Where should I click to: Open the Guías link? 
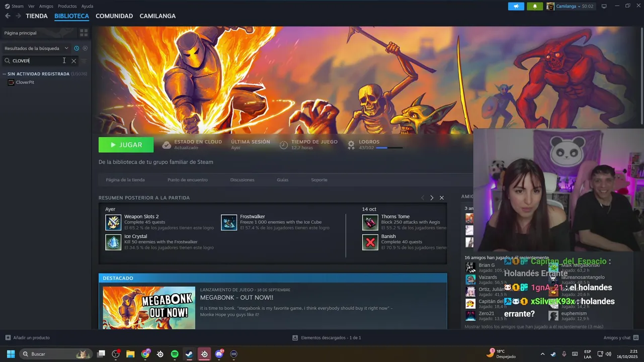(283, 180)
